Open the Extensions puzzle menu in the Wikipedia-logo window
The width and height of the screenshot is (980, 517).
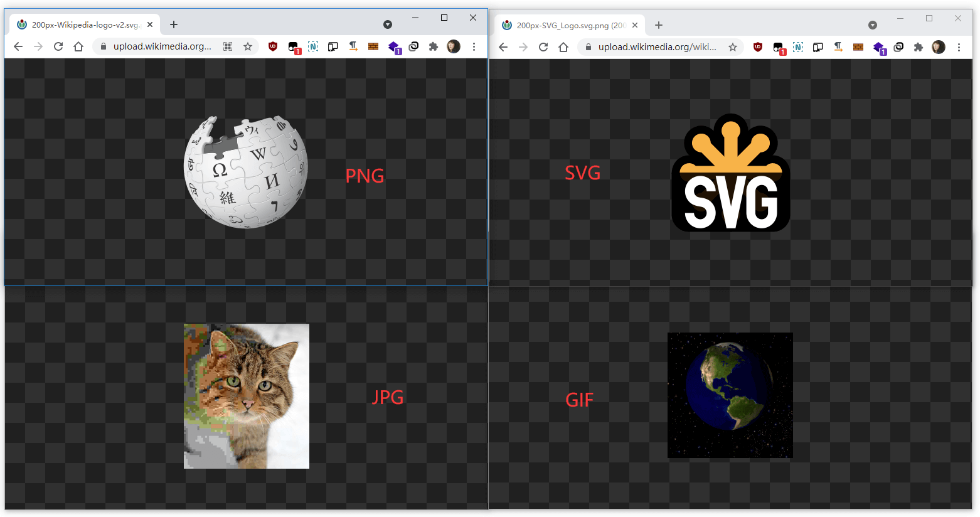point(434,46)
